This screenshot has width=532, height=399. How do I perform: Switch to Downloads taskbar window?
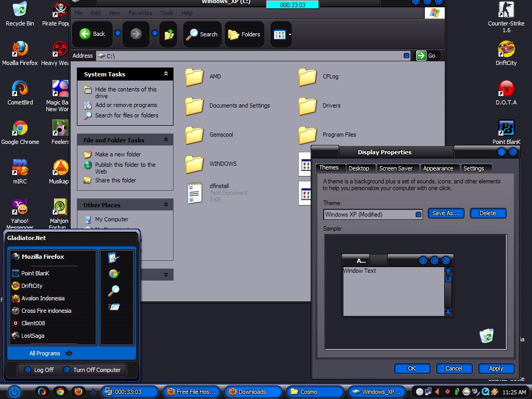[253, 392]
